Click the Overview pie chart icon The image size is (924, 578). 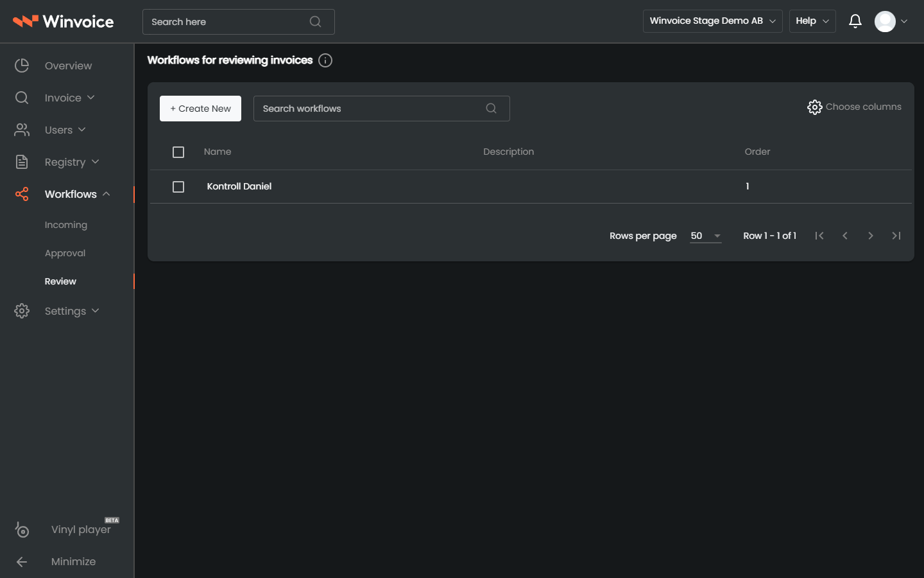coord(22,66)
